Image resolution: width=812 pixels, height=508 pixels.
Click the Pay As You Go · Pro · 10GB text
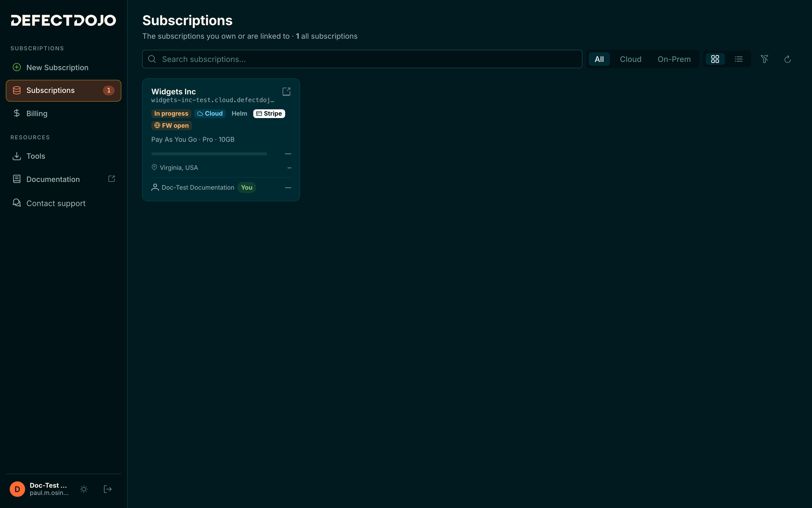(x=193, y=139)
